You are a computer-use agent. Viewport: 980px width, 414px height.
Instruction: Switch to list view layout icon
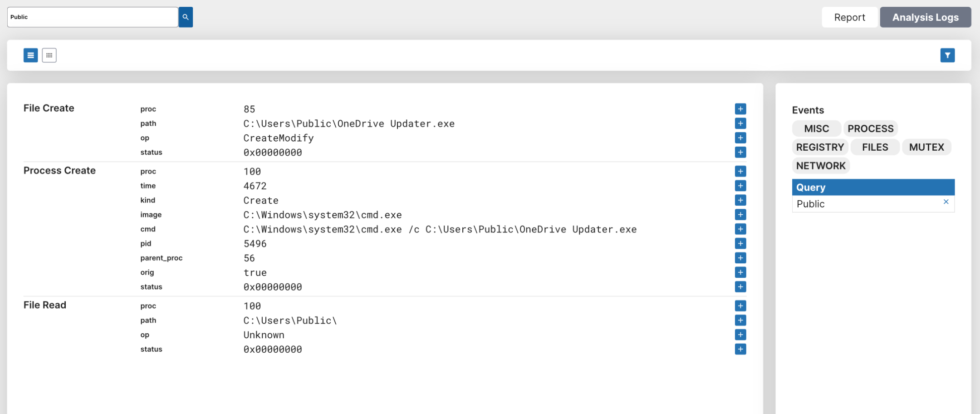(x=30, y=55)
